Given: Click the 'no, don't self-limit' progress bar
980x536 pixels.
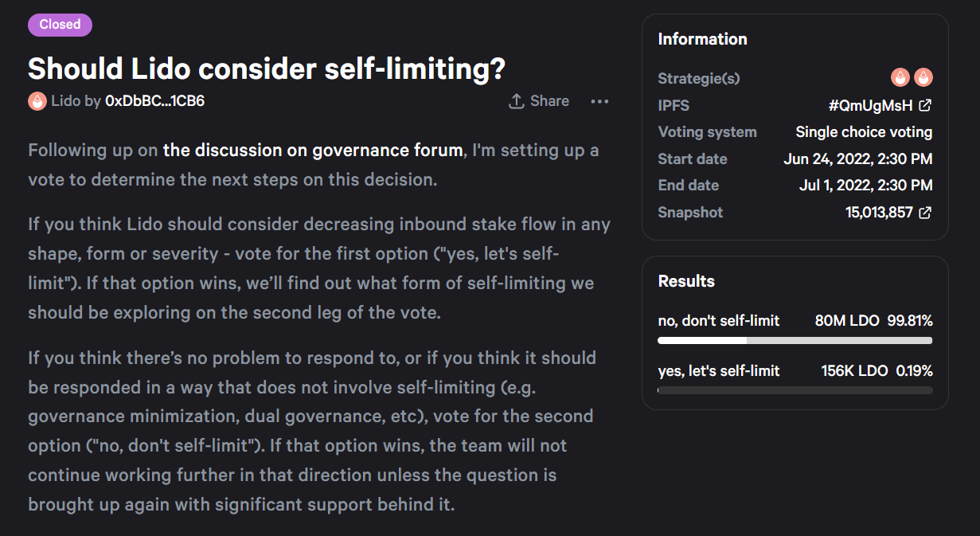Looking at the screenshot, I should pyautogui.click(x=795, y=341).
